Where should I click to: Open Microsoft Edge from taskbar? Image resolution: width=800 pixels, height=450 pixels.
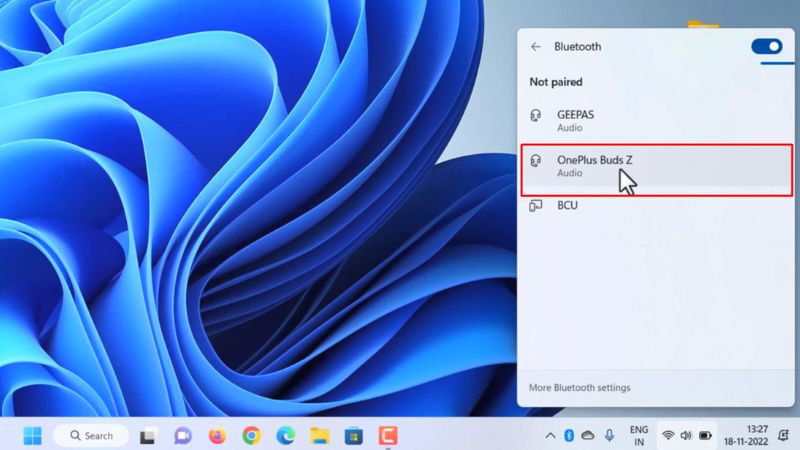[286, 436]
